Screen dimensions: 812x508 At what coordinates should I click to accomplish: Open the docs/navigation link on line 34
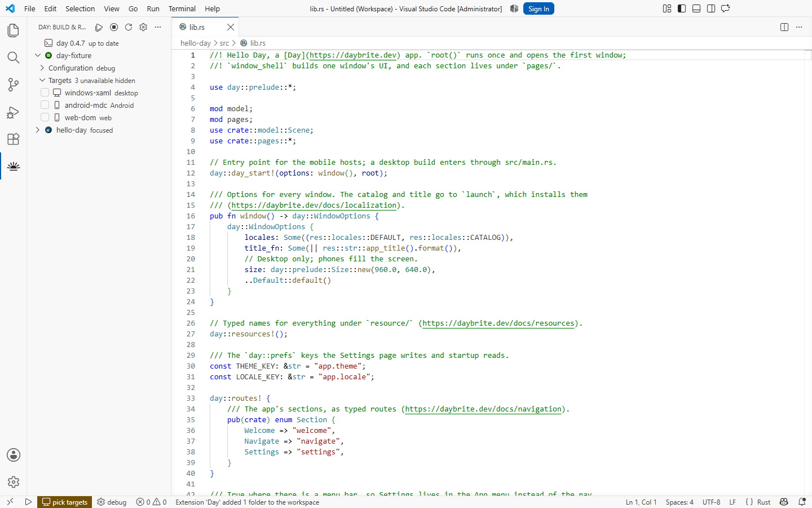coord(483,409)
